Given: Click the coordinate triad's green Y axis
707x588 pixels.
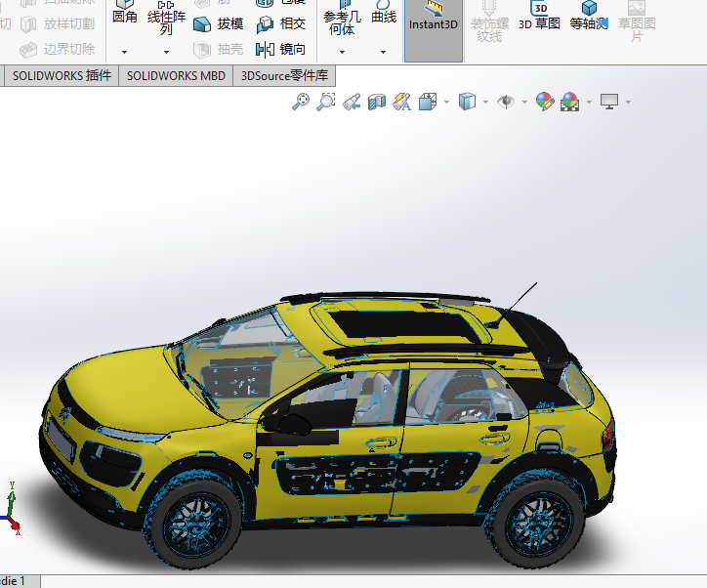Looking at the screenshot, I should [x=12, y=498].
